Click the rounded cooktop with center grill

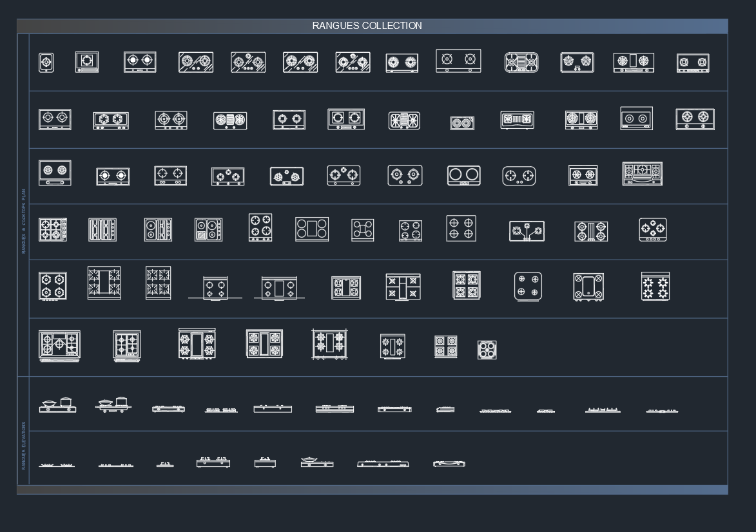pos(521,62)
